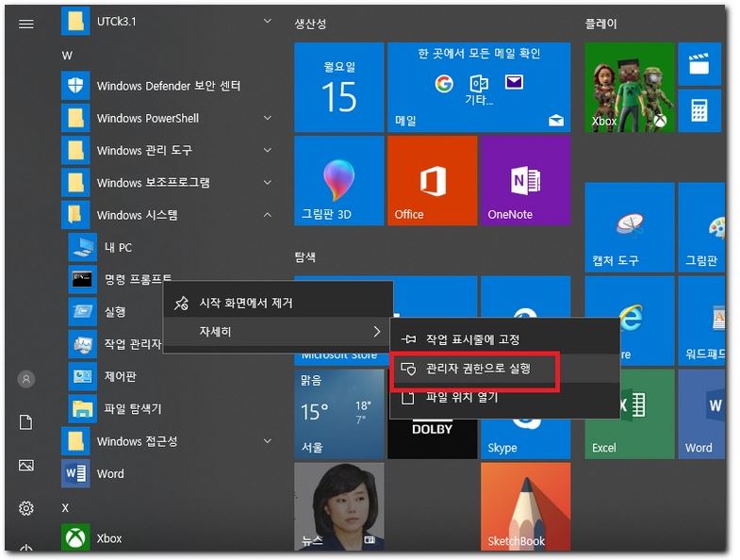Viewport: 740px width, 560px height.
Task: Expand the UTCk3.1 folder chevron
Action: [268, 22]
